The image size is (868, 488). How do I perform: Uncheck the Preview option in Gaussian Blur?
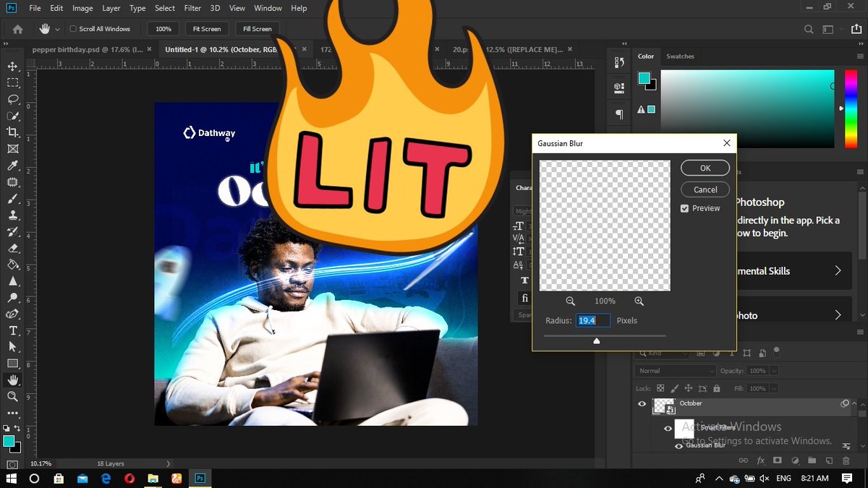(x=684, y=208)
